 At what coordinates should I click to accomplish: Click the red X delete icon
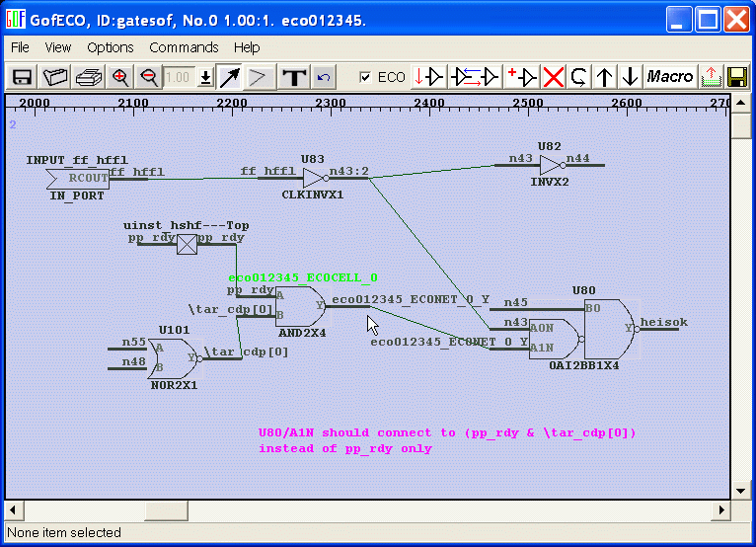coord(554,77)
